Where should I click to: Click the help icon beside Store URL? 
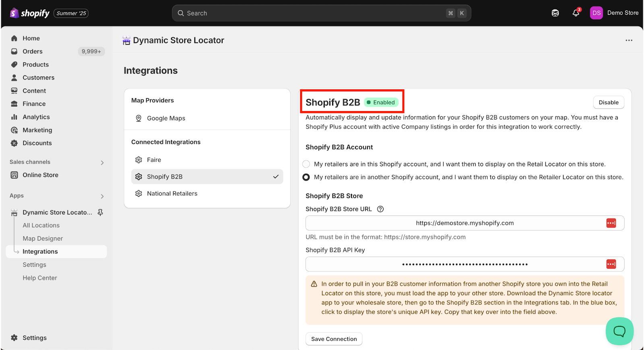[380, 209]
